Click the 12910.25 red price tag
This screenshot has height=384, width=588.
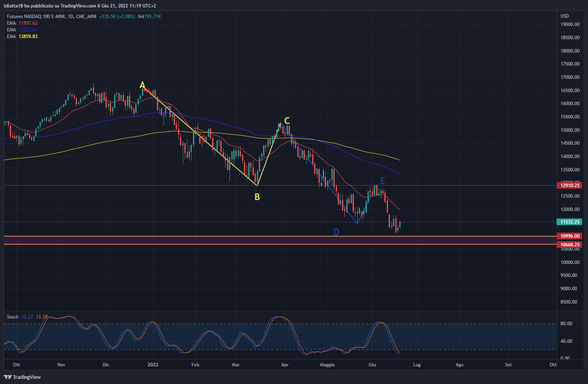pyautogui.click(x=570, y=185)
